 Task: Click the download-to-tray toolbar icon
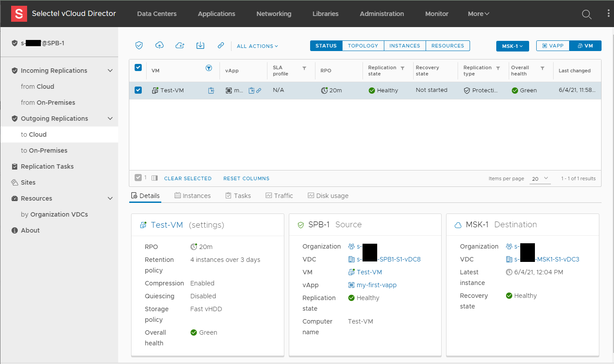pyautogui.click(x=200, y=45)
